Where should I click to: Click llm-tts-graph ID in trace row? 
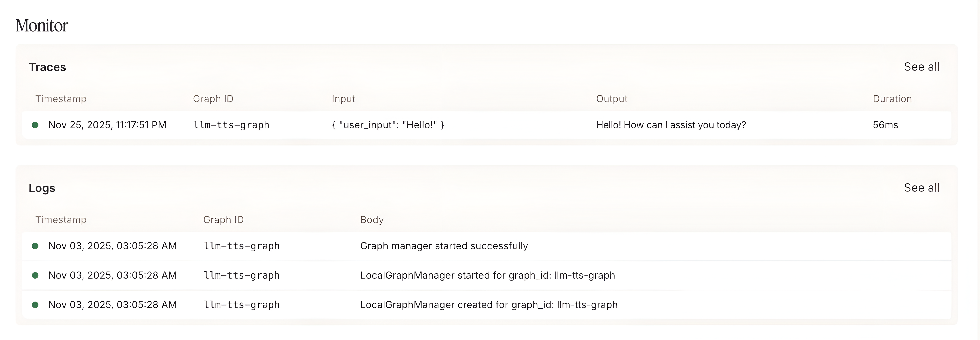tap(231, 125)
